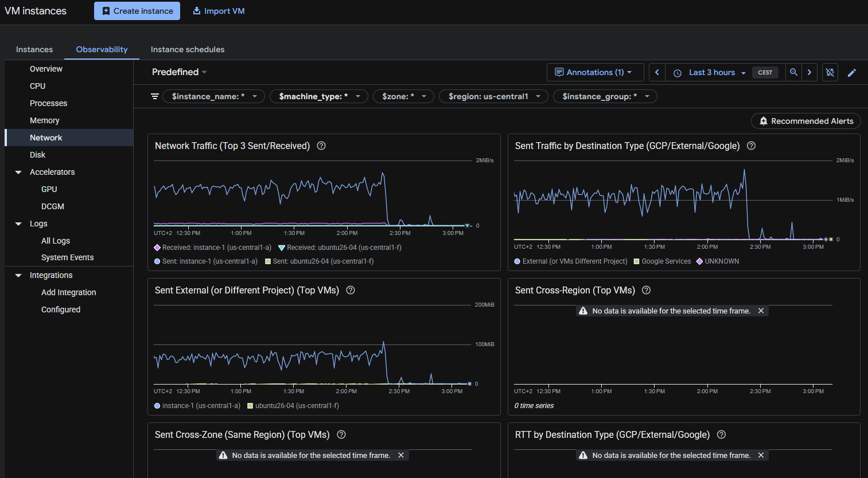Open the $region: us-central1 filter dropdown
Viewport: 868px width, 478px height.
pos(493,96)
